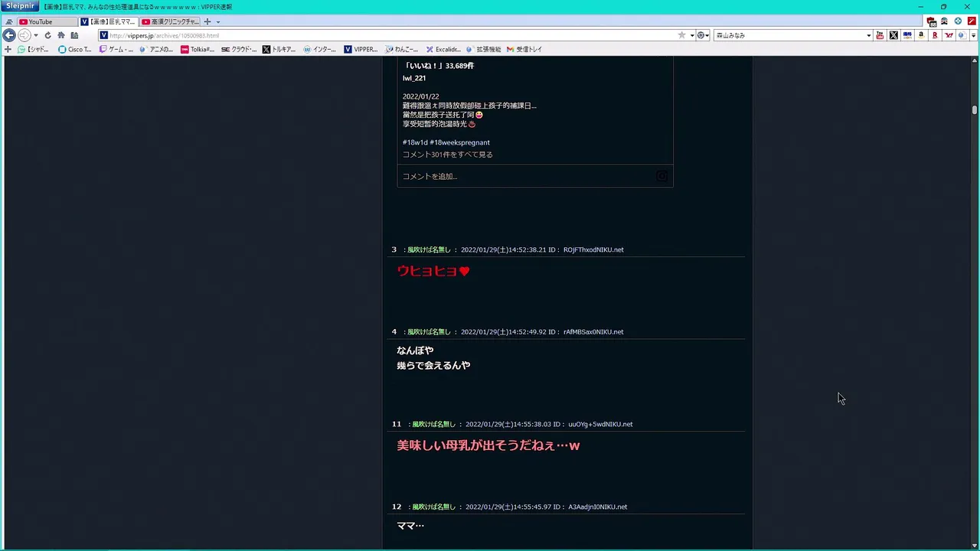Expand the bookmark star dropdown arrow
This screenshot has height=551, width=980.
tap(691, 35)
